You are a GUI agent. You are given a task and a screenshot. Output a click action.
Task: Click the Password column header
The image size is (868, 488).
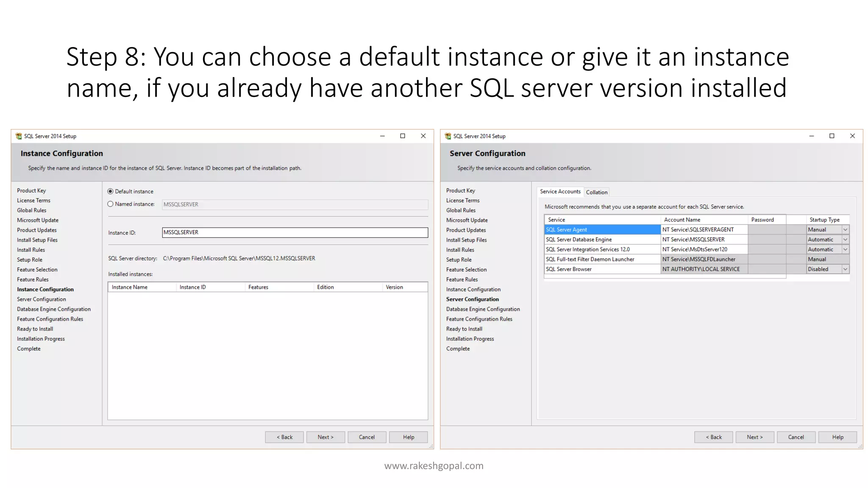[767, 220]
